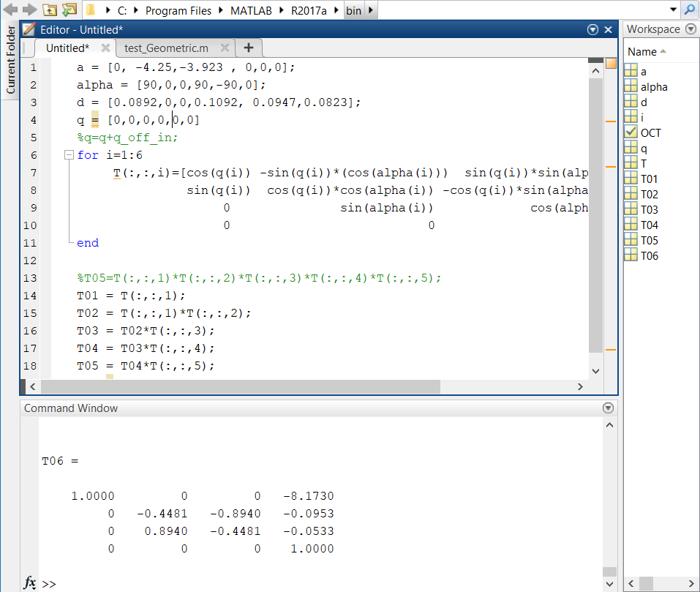Open the Current Folder side panel
Image resolution: width=700 pixels, height=592 pixels.
point(10,60)
